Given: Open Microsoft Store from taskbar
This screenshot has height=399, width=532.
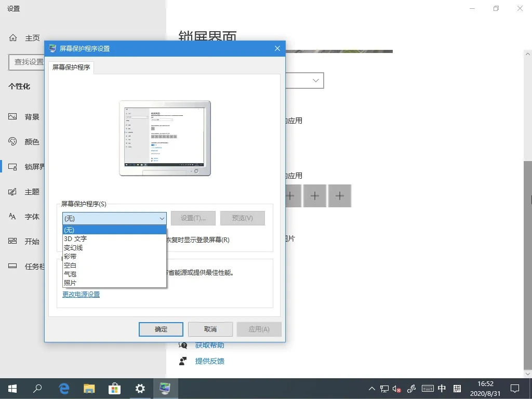Looking at the screenshot, I should click(x=115, y=388).
